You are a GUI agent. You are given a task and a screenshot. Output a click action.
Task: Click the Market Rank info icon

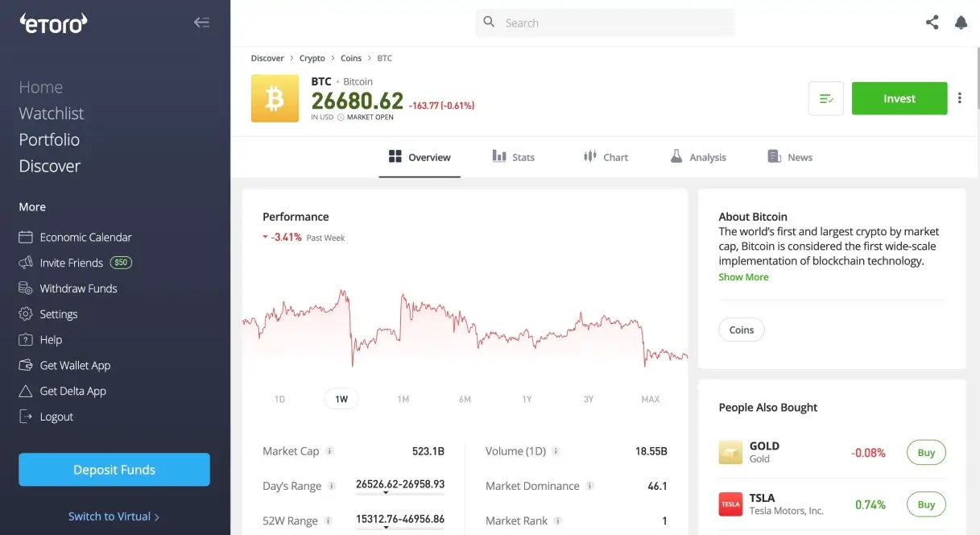(557, 520)
